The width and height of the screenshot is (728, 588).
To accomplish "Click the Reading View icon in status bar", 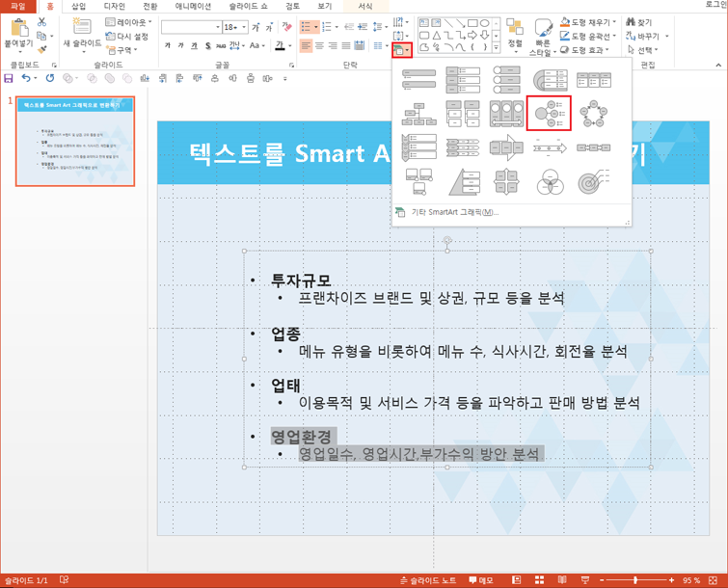I will (x=562, y=580).
